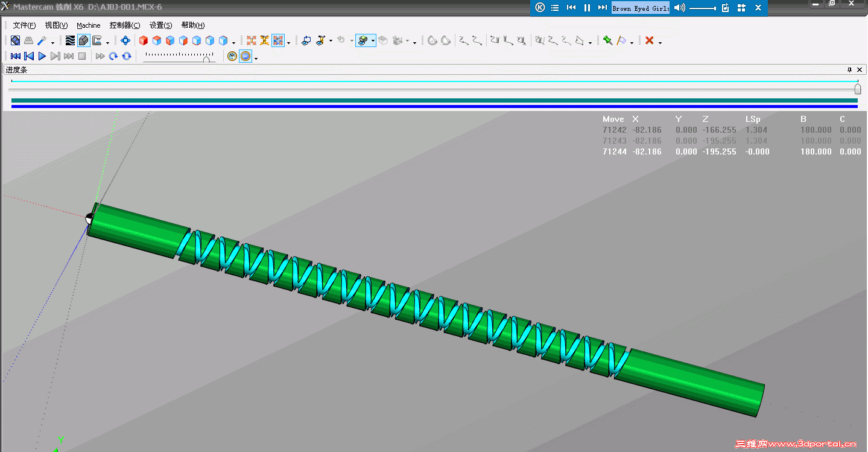Close the music player mini bar
This screenshot has height=452, width=868.
tap(758, 8)
